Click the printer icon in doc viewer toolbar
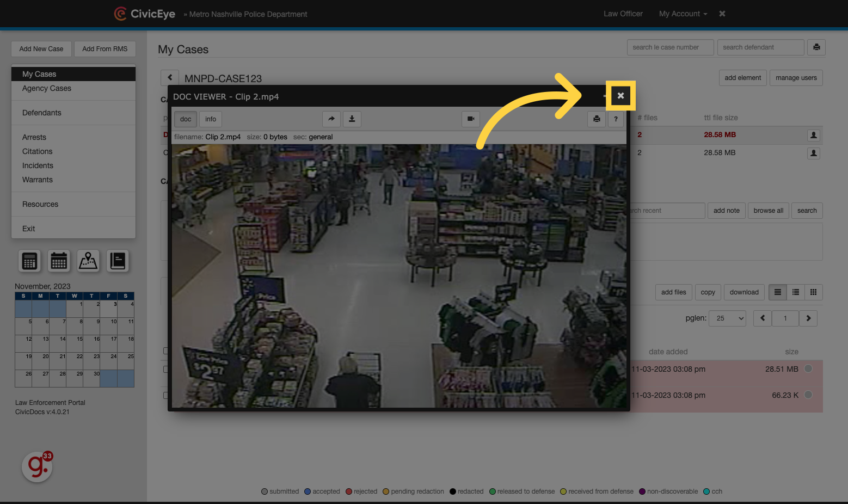848x504 pixels. (597, 119)
